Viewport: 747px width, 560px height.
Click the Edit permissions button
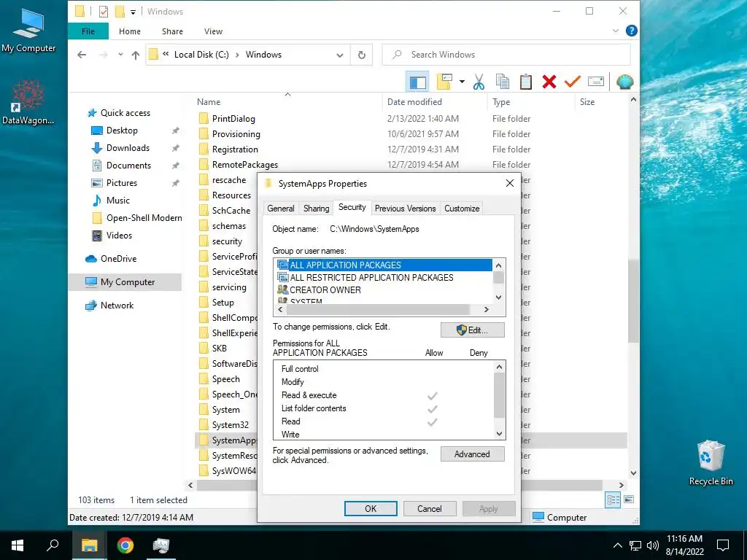pyautogui.click(x=472, y=330)
